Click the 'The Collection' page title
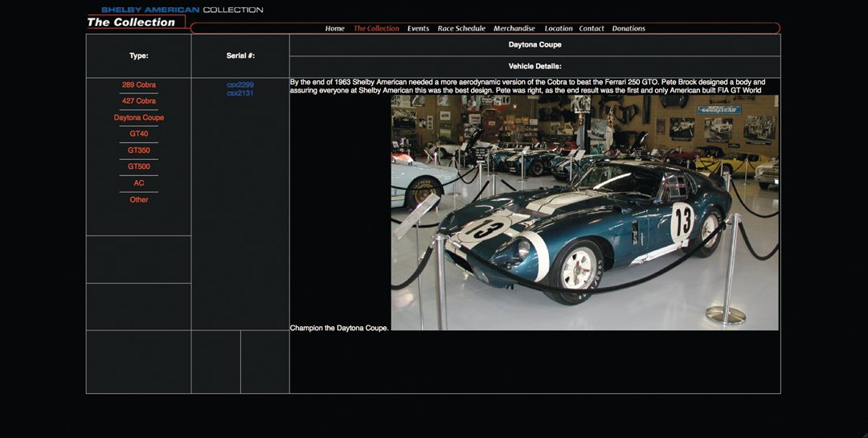This screenshot has width=868, height=438. pyautogui.click(x=131, y=23)
